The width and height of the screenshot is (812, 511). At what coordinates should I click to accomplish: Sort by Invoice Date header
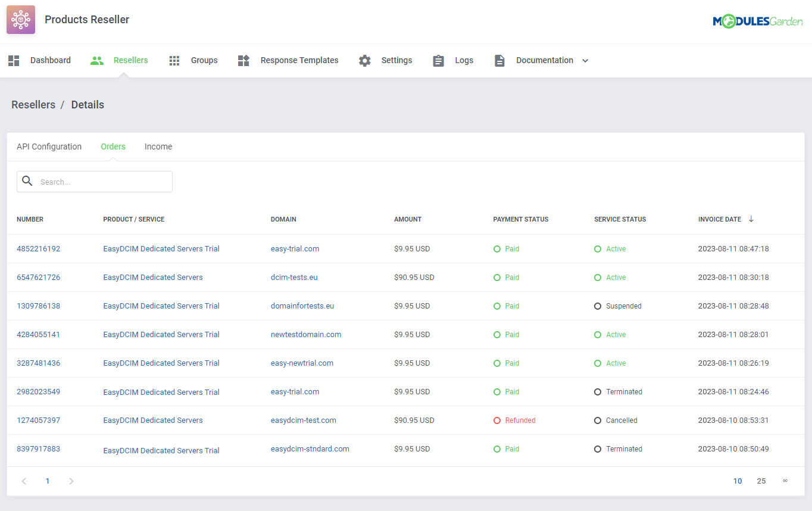coord(720,219)
